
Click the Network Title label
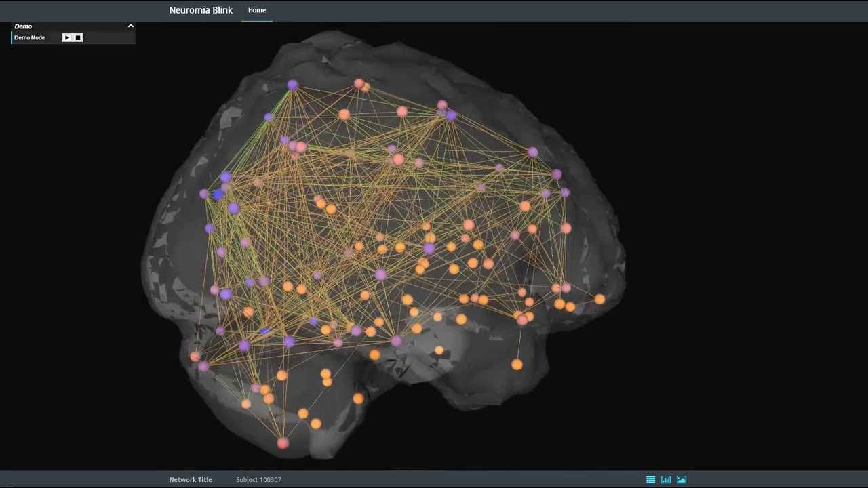[191, 479]
